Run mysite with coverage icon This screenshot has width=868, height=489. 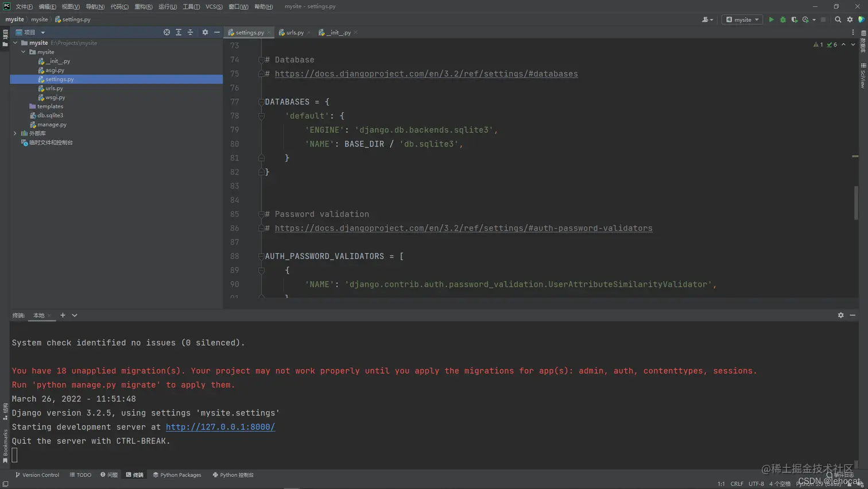(794, 20)
